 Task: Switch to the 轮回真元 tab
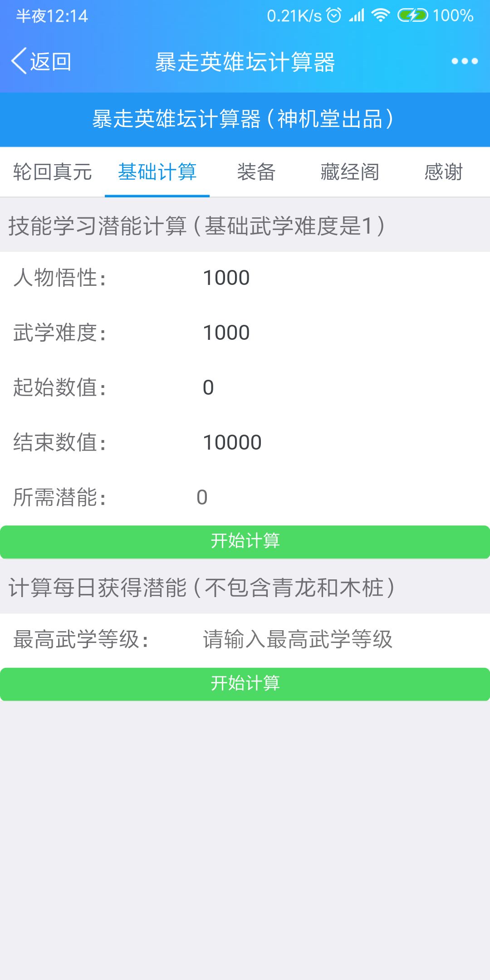(x=53, y=172)
